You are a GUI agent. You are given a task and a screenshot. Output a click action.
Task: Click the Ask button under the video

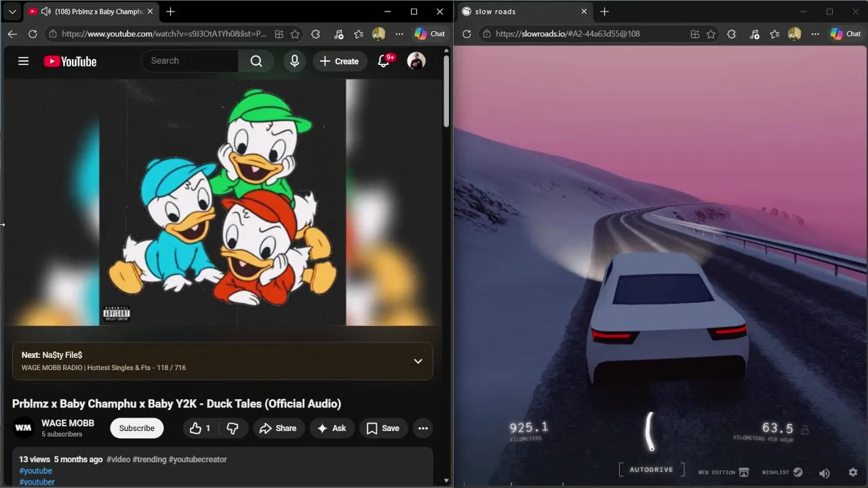coord(332,428)
